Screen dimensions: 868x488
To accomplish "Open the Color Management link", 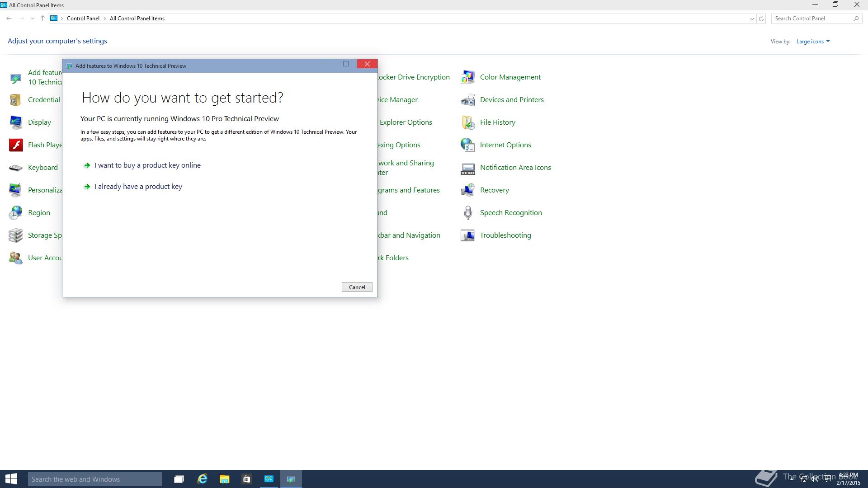I will (510, 77).
